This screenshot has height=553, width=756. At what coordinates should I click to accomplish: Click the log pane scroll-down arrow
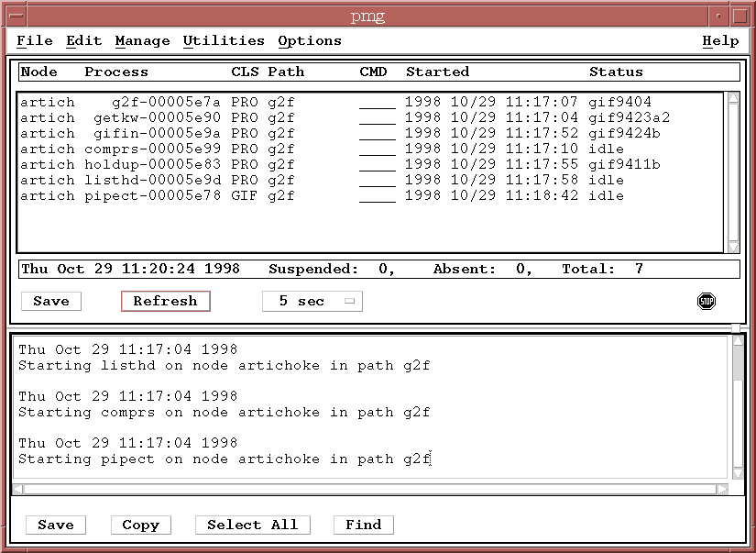click(739, 474)
